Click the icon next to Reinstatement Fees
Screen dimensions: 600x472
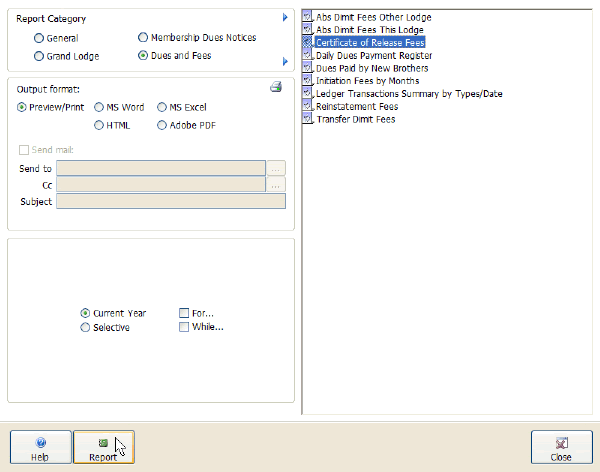(x=308, y=106)
